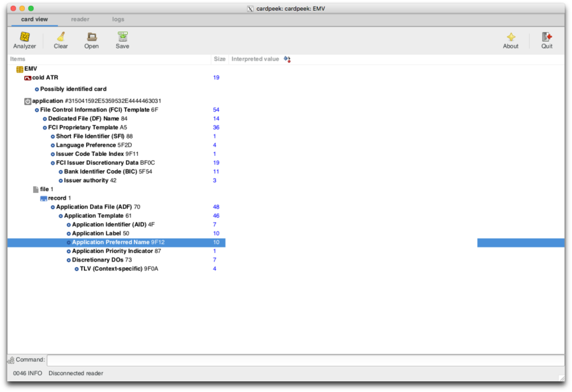Image resolution: width=572 pixels, height=392 pixels.
Task: Click bullet icon of FCI Proprietary Template
Action: tap(44, 128)
